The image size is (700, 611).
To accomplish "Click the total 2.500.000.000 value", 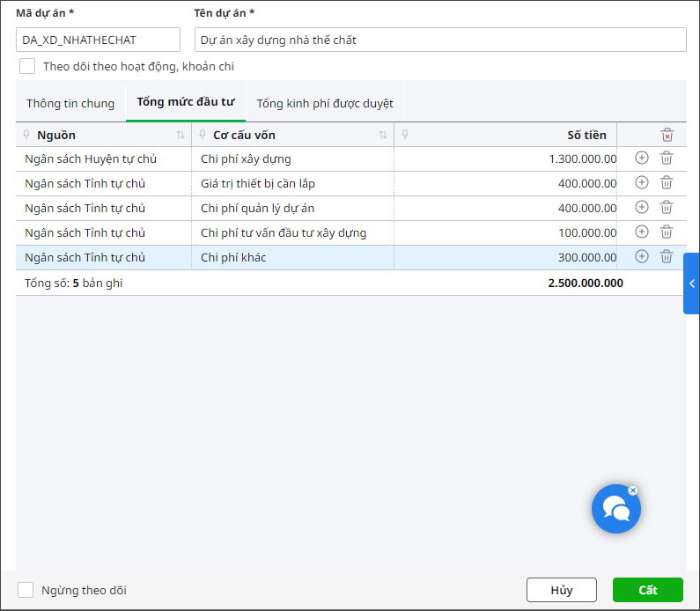I will 586,283.
